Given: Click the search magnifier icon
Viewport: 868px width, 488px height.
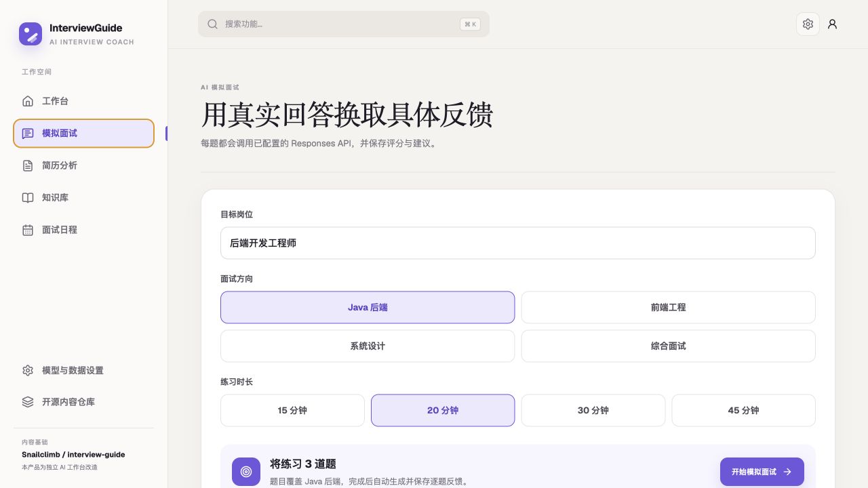Looking at the screenshot, I should (213, 24).
